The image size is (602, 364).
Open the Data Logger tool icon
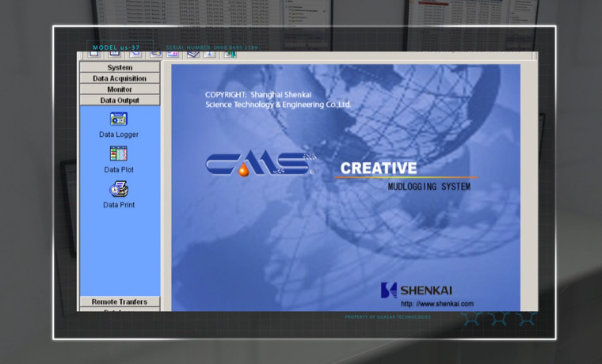click(119, 119)
